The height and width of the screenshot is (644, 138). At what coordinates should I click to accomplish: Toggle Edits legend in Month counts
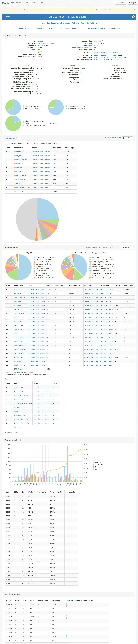(x=70, y=601)
